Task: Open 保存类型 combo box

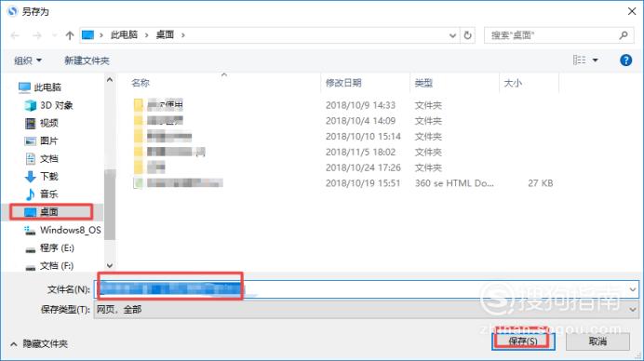Action: (x=367, y=310)
